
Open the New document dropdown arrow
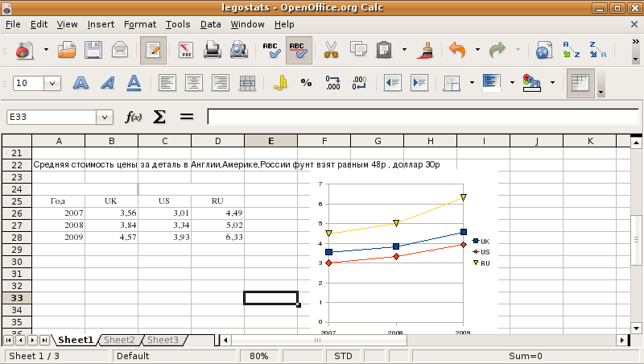click(x=46, y=50)
